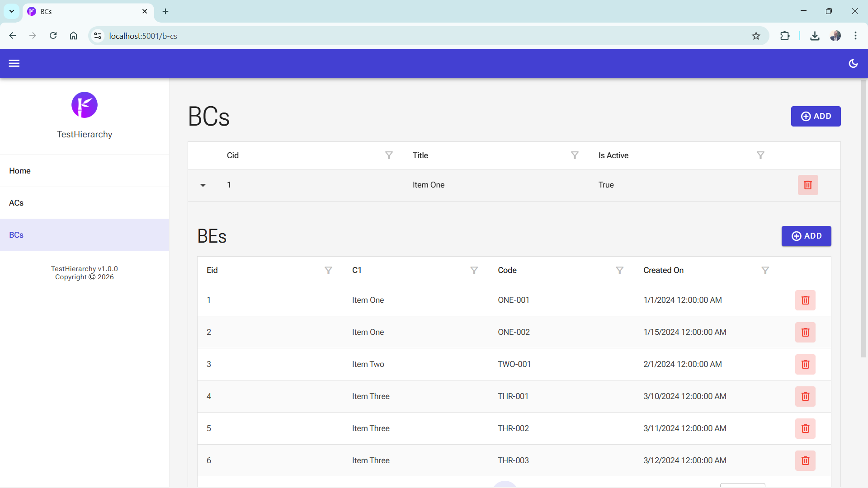This screenshot has width=868, height=488.
Task: Navigate to ACs page
Action: [16, 203]
